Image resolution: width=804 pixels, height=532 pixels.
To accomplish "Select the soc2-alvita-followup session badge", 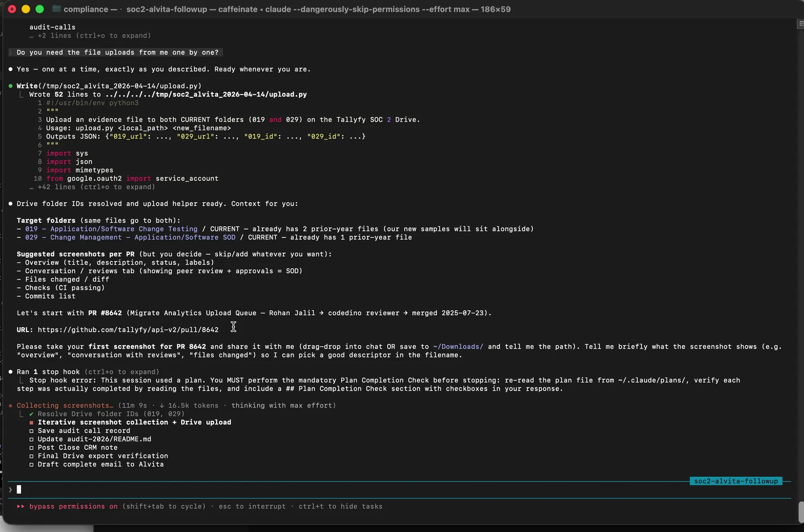I will click(x=735, y=481).
